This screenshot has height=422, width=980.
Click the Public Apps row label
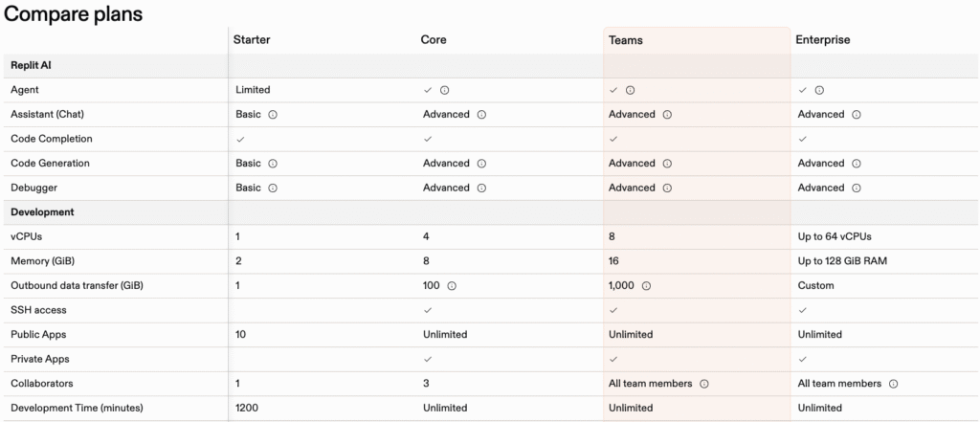click(40, 335)
